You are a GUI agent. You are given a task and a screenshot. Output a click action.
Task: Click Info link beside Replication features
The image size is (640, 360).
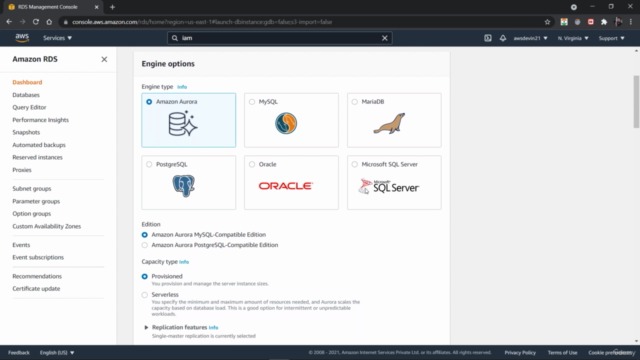point(213,328)
